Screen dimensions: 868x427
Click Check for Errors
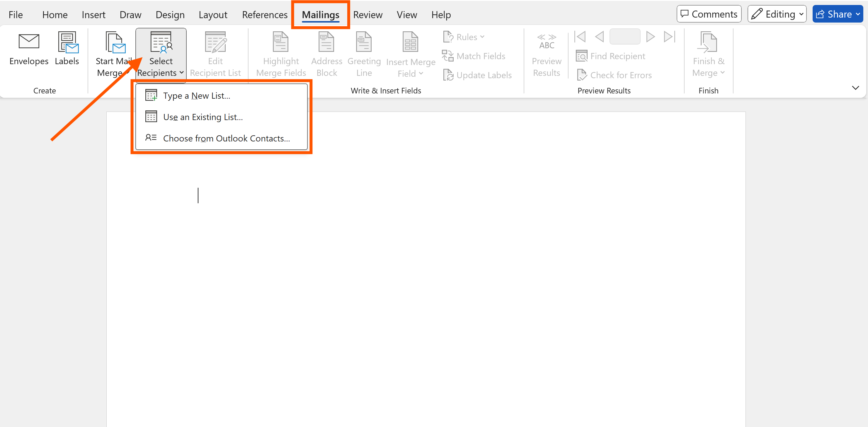click(x=614, y=75)
